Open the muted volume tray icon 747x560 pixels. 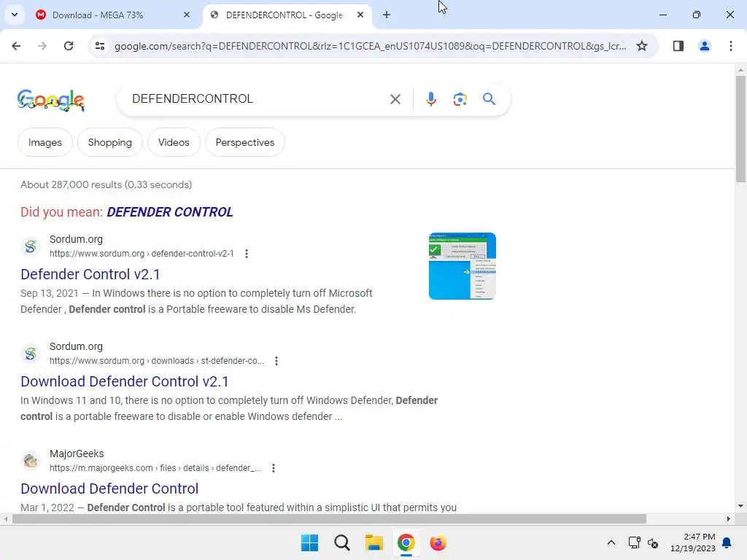(653, 542)
